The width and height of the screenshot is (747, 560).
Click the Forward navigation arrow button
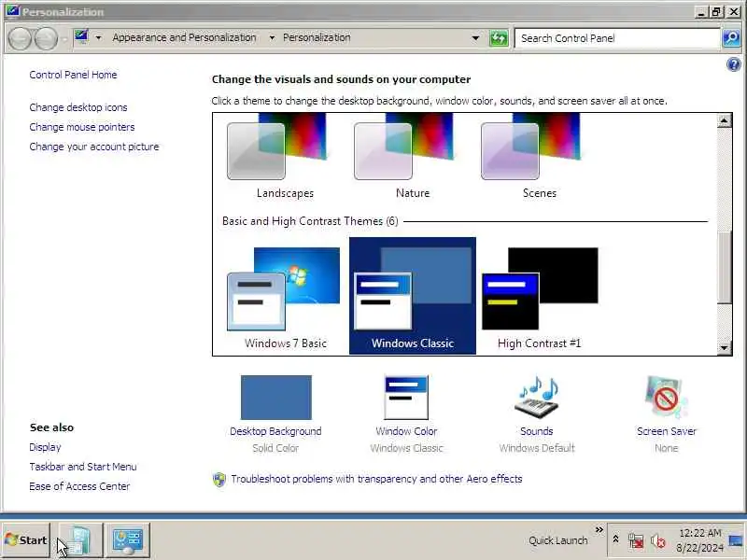(x=46, y=38)
